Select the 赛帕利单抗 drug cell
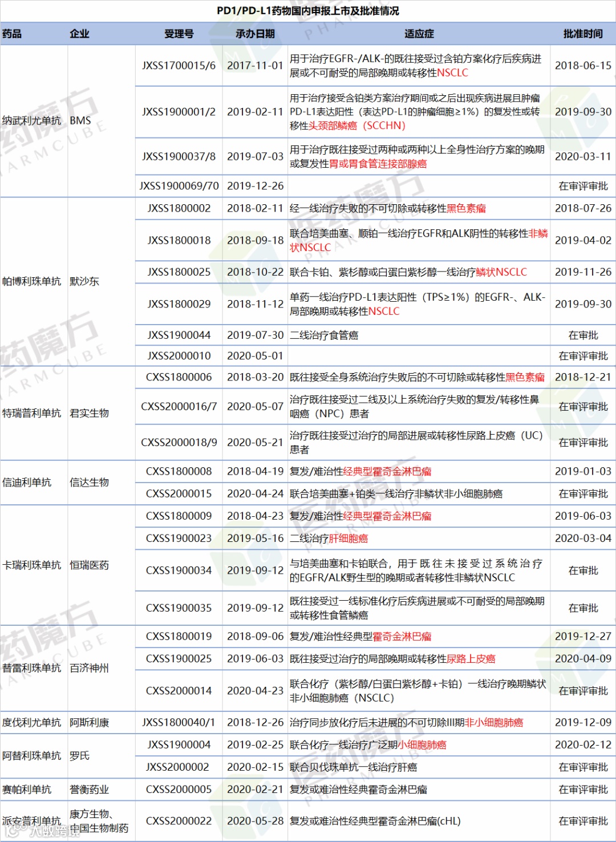This screenshot has width=616, height=842. (x=27, y=790)
